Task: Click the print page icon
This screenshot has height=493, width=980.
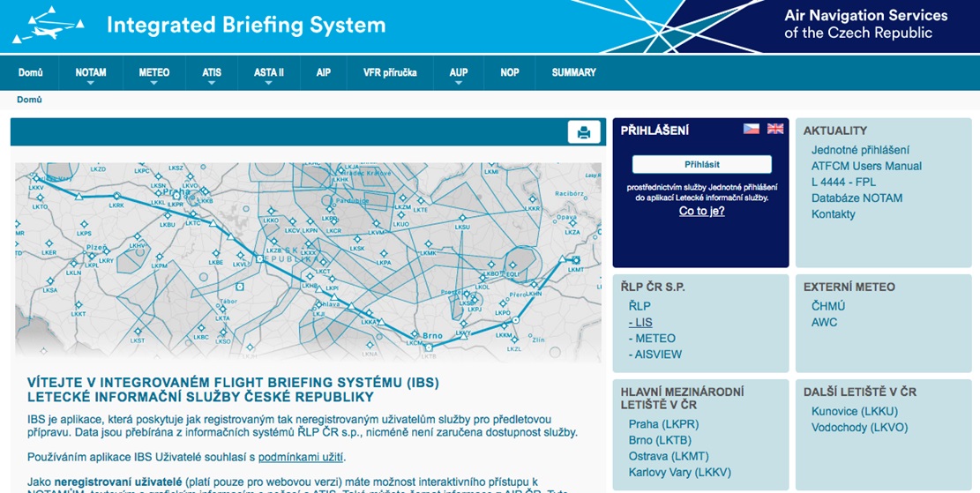Action: coord(584,132)
